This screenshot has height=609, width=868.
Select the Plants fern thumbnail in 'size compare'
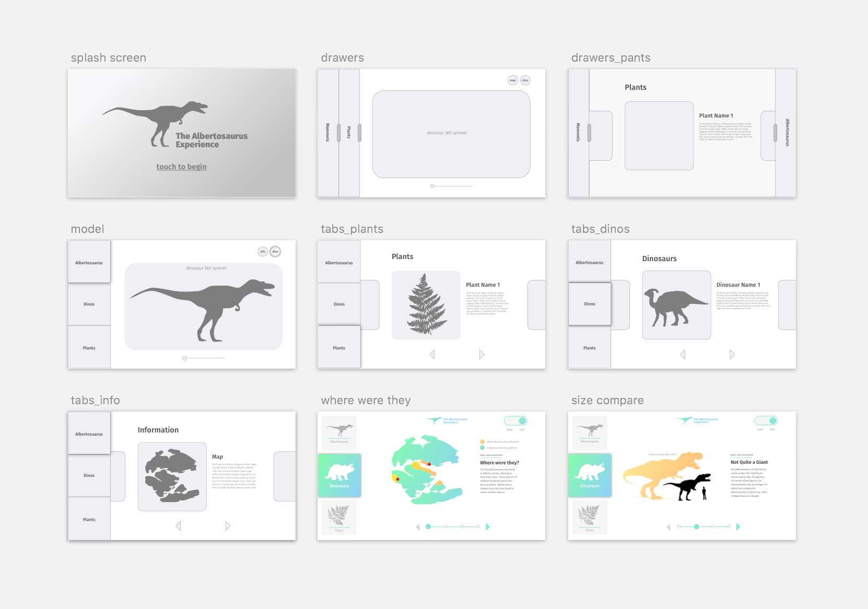(590, 517)
